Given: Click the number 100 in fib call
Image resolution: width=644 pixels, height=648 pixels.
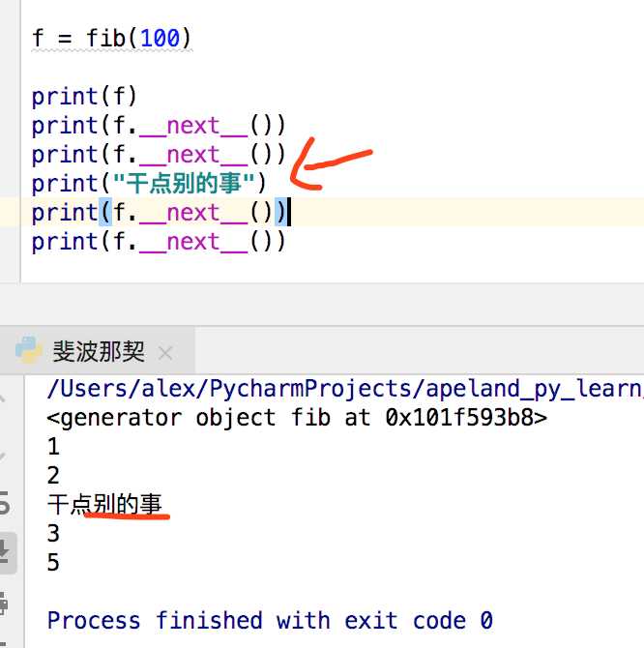Looking at the screenshot, I should (x=160, y=39).
